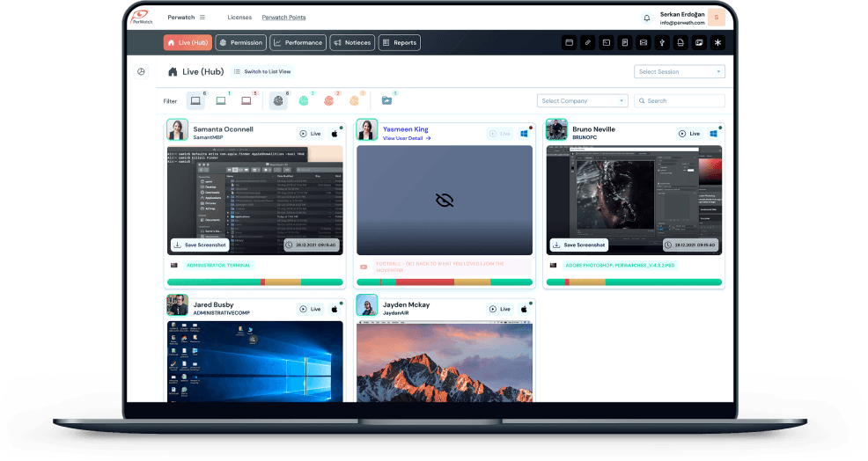Click the Windows icon on Yasmeen King card
868x461 pixels.
tap(524, 134)
